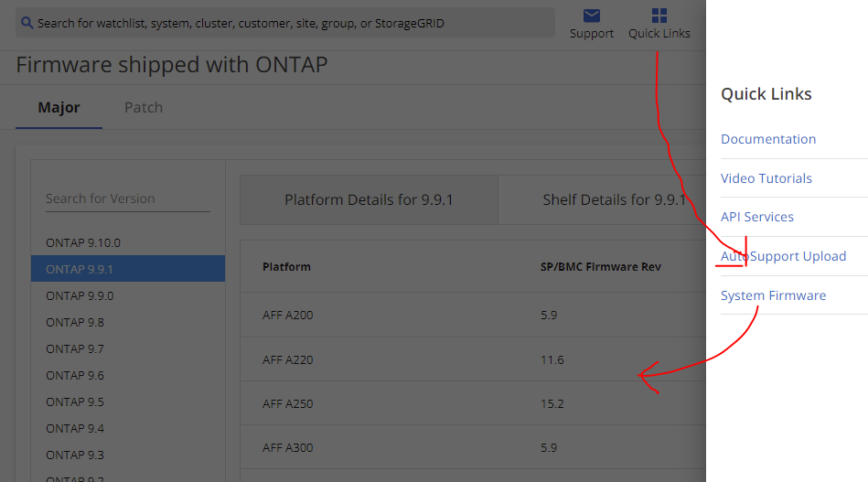Click the SP/BMC Firmware Rev column header

point(601,267)
